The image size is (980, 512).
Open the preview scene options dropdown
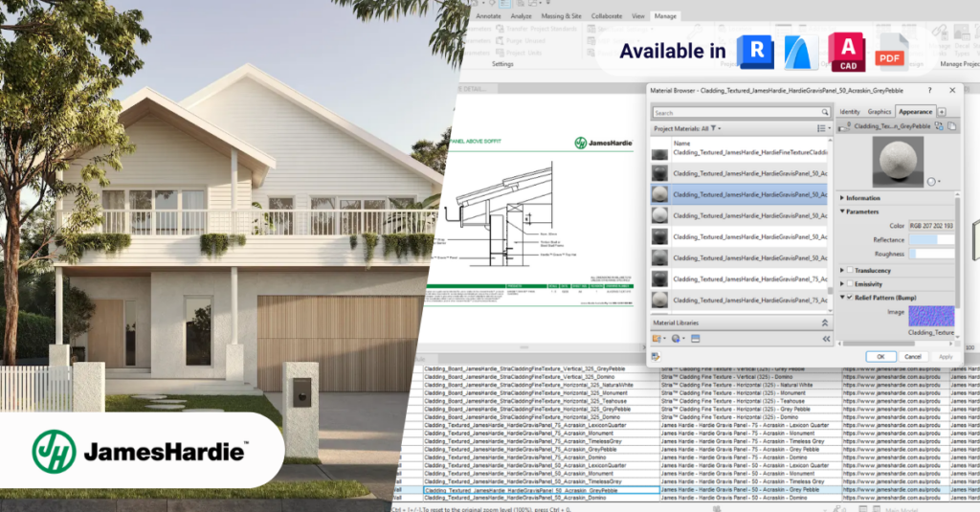click(934, 182)
